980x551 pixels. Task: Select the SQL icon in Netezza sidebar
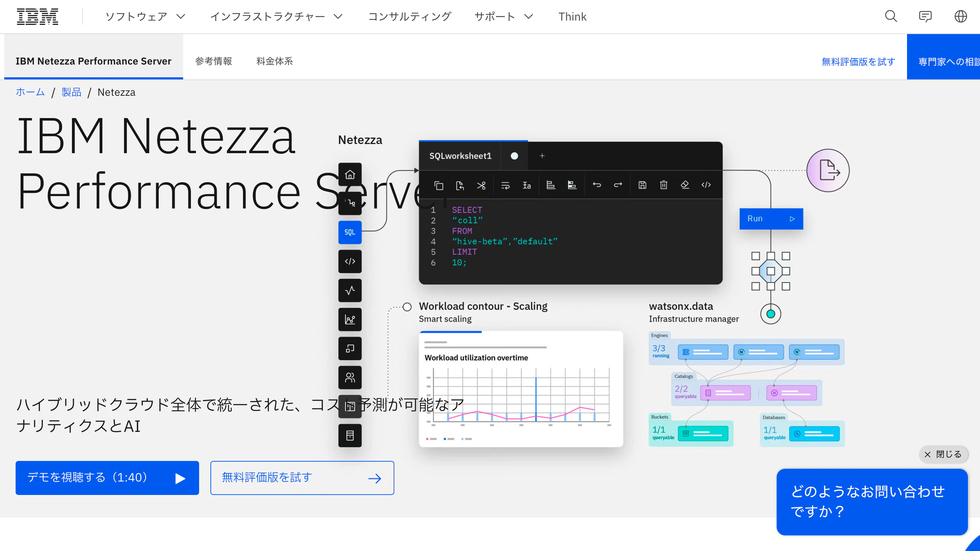[x=350, y=232]
